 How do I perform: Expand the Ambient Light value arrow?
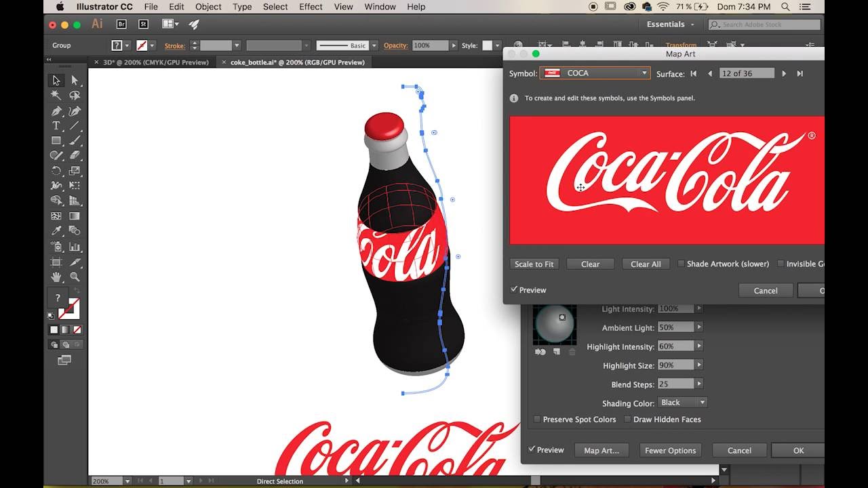coord(698,327)
